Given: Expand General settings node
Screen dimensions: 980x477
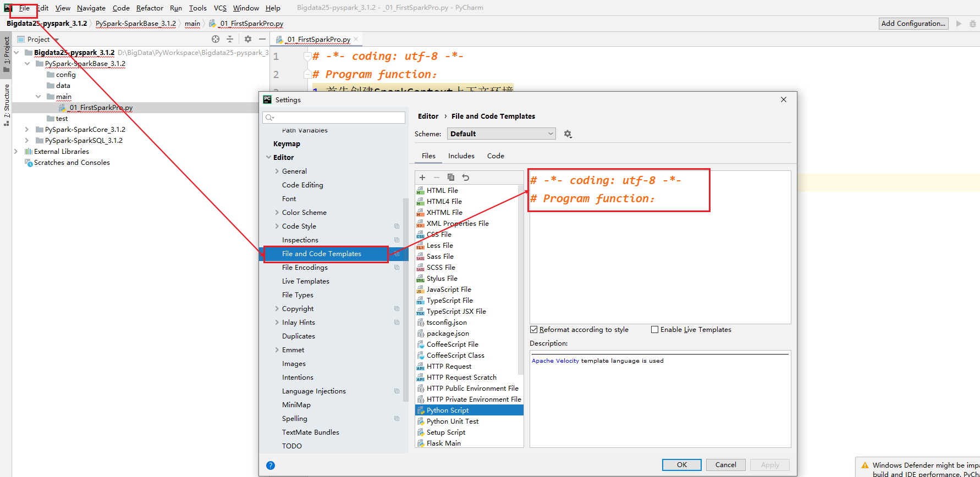Looking at the screenshot, I should [x=277, y=171].
